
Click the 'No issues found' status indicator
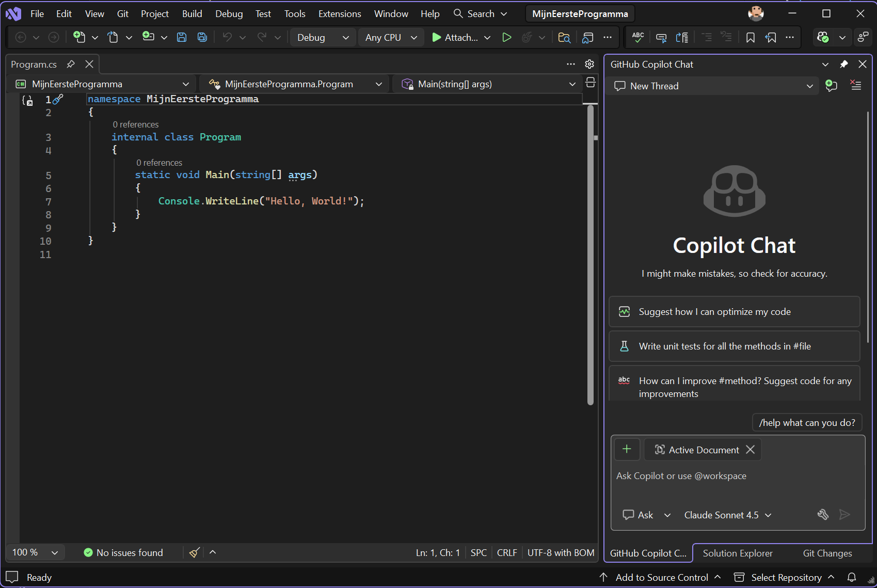[123, 552]
